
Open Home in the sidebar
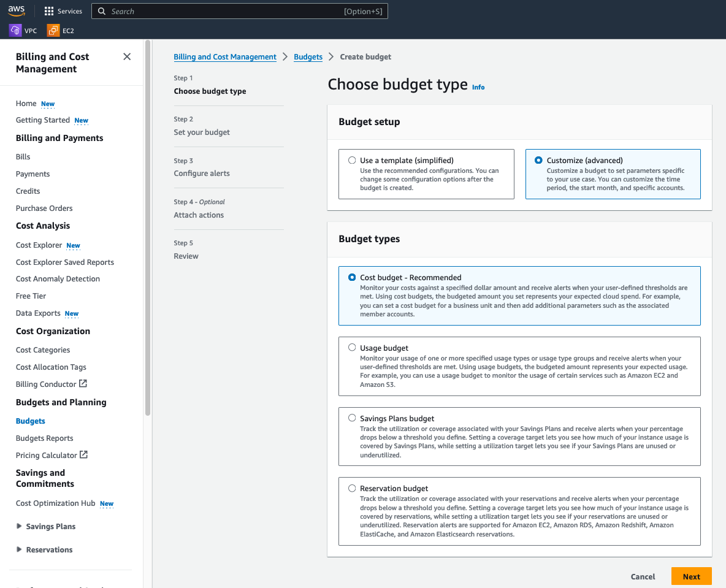pyautogui.click(x=26, y=103)
